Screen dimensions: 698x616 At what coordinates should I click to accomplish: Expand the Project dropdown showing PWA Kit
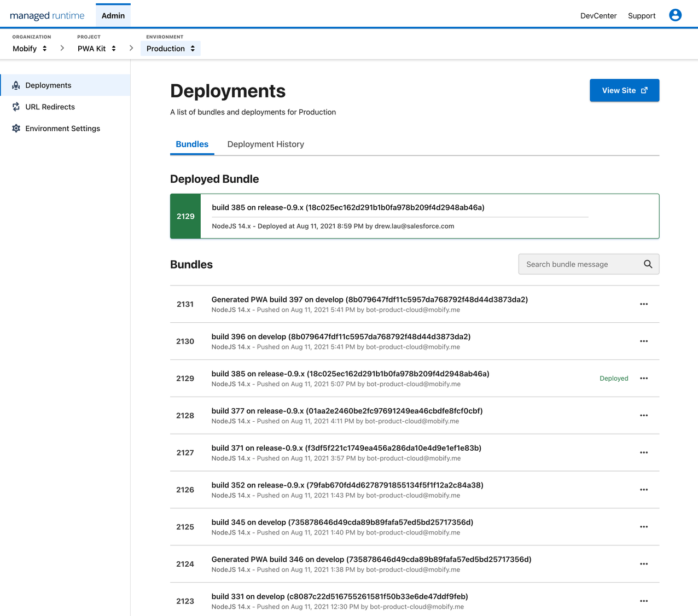click(97, 49)
